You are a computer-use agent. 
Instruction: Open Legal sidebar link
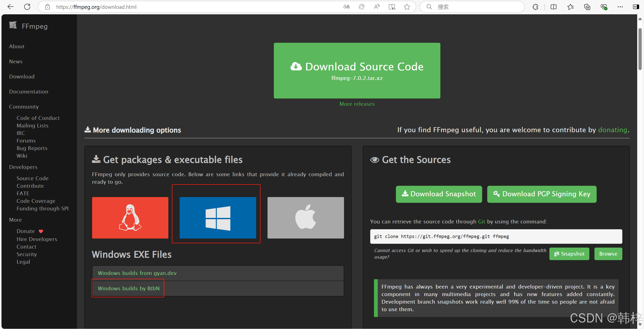(23, 262)
